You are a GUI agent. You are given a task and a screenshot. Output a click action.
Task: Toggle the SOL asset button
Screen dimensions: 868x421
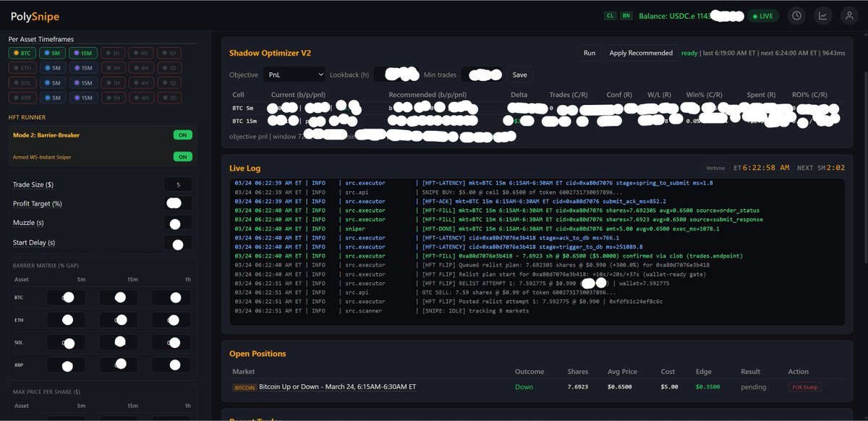pos(23,82)
